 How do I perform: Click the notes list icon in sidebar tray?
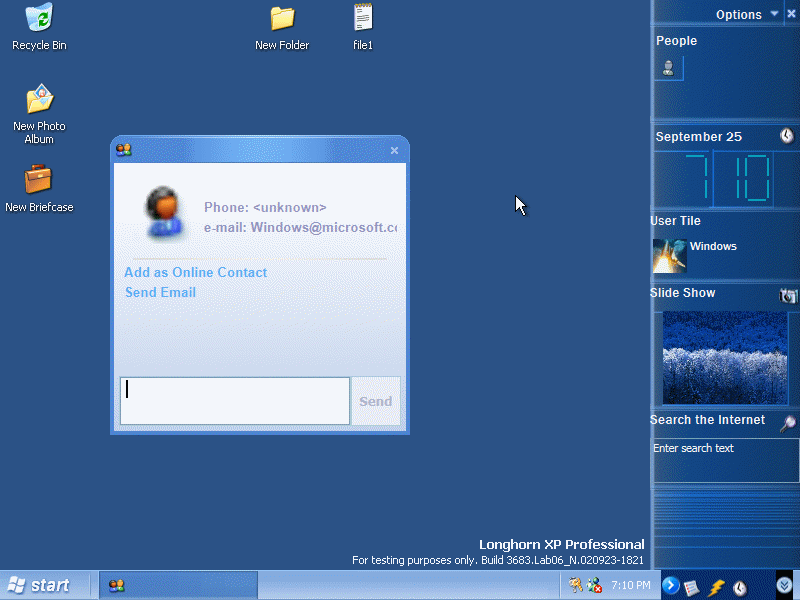[691, 587]
